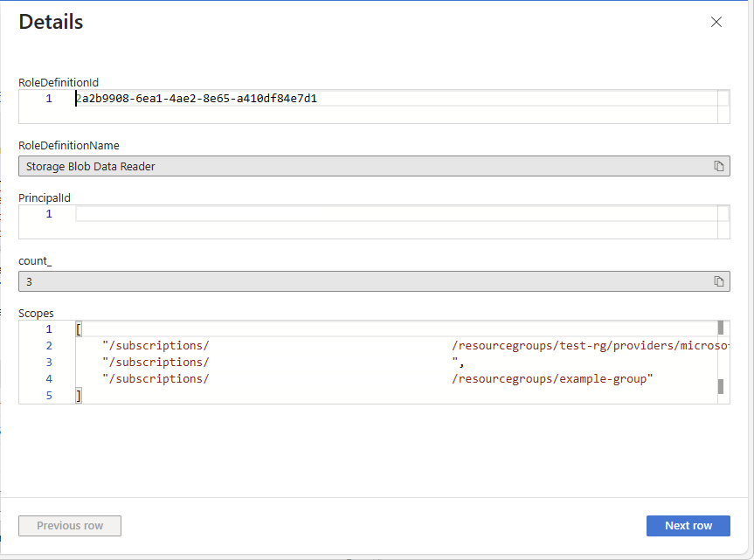The height and width of the screenshot is (560, 754).
Task: Go to the Next row
Action: click(688, 526)
